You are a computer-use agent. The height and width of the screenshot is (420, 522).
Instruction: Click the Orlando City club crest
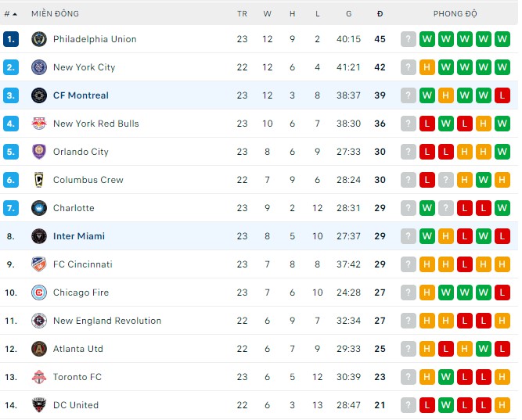[39, 152]
